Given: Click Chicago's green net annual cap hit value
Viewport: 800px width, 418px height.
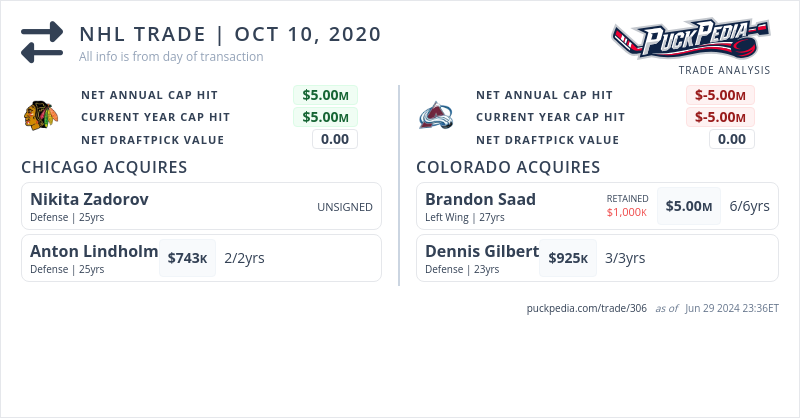Looking at the screenshot, I should (325, 96).
